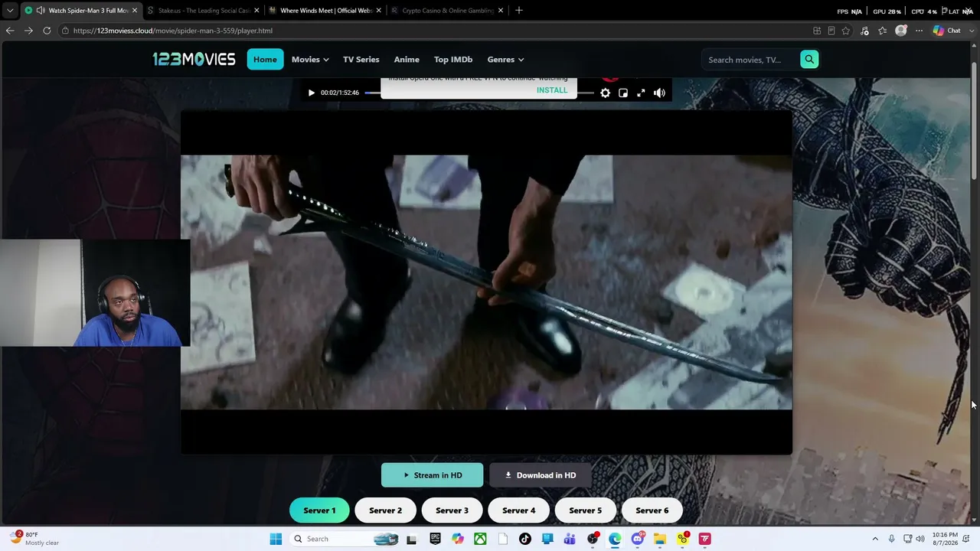980x551 pixels.
Task: Switch to Server 6
Action: 652,510
